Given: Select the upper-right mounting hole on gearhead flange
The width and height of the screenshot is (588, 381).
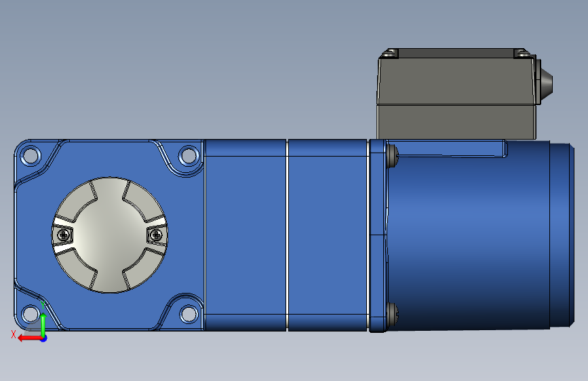Looking at the screenshot, I should click(x=189, y=155).
